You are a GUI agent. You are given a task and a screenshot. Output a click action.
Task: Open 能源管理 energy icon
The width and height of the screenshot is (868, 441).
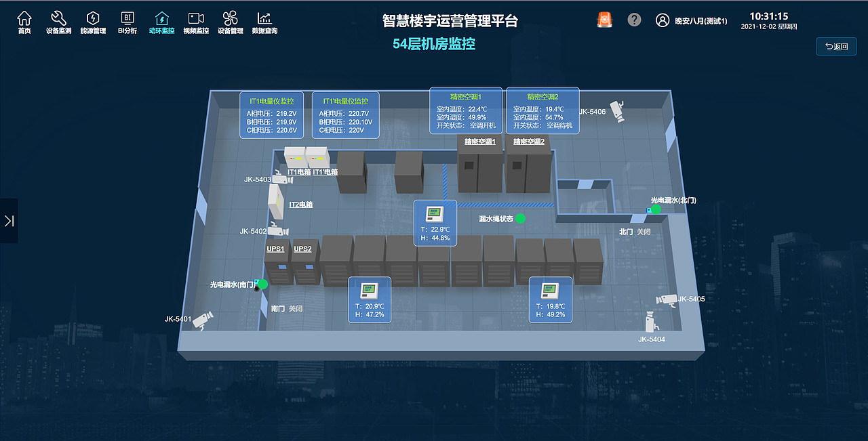coord(93,18)
